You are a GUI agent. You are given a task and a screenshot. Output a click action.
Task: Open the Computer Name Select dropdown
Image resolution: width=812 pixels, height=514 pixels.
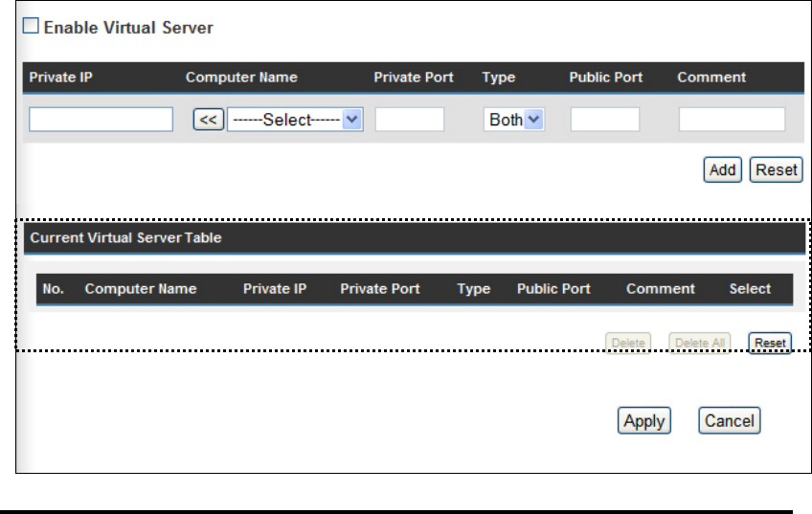click(295, 120)
